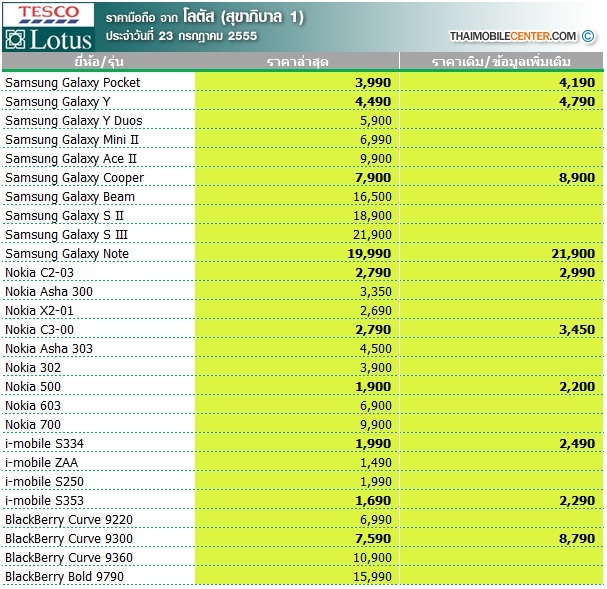The height and width of the screenshot is (589, 607).
Task: Select the Samsung Galaxy Mini II name
Action: coord(72,139)
